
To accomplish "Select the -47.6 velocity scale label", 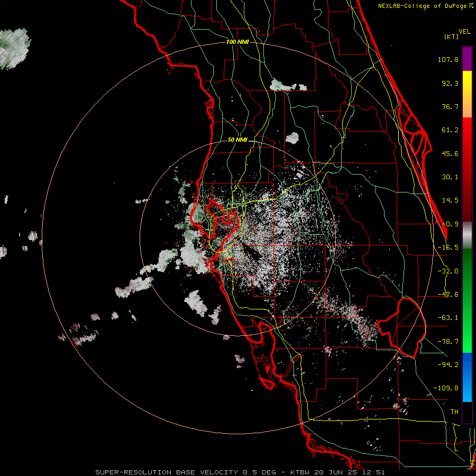I will (448, 295).
